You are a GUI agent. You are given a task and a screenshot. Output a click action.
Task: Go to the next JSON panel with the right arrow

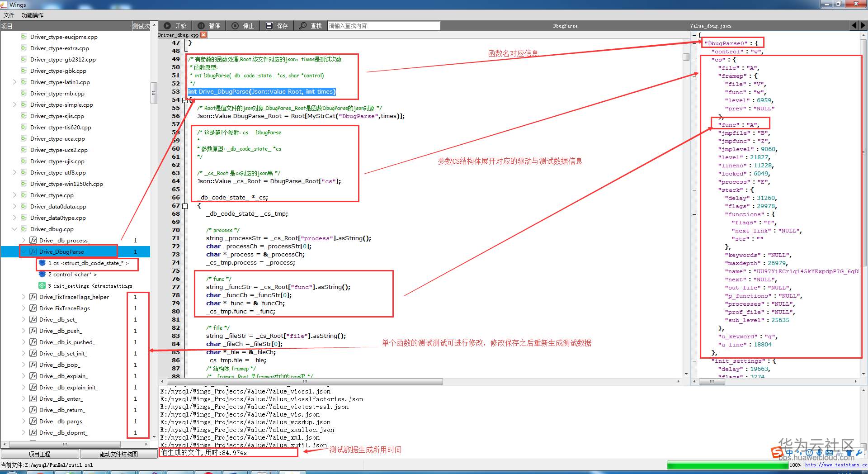point(863,26)
